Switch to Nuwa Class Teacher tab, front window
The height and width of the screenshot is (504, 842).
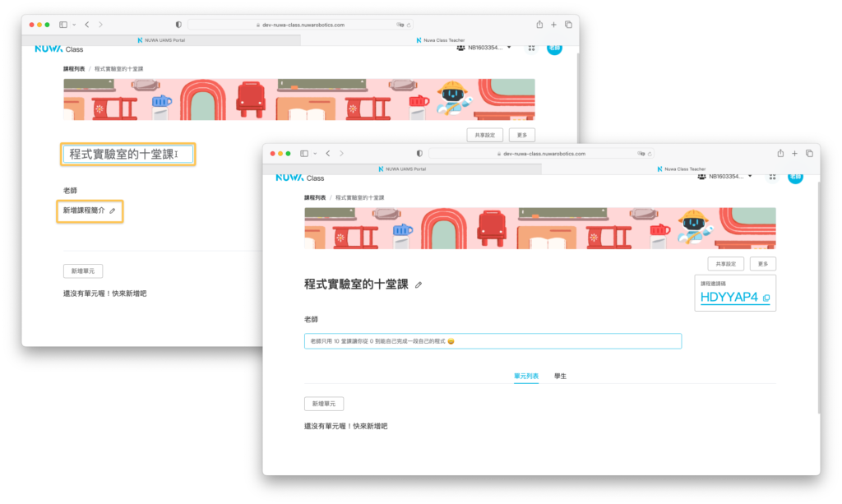(680, 169)
